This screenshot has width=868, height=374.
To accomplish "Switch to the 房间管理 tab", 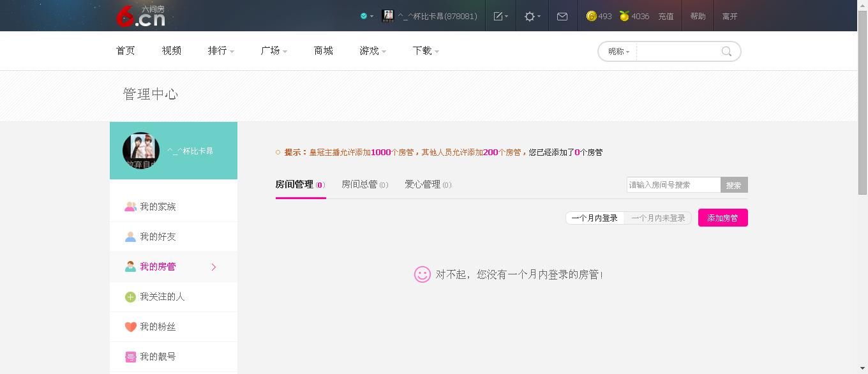I will point(301,184).
